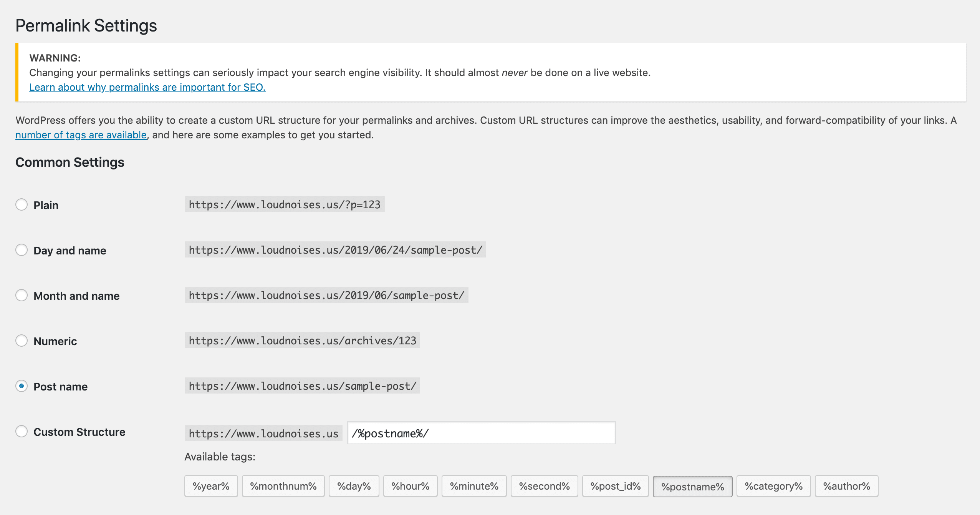Insert the %day% tag button
The height and width of the screenshot is (515, 980).
point(354,486)
